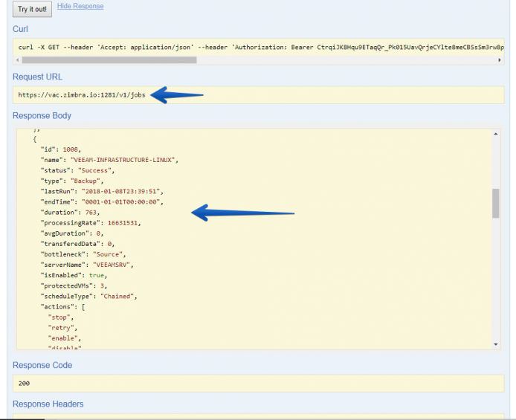516x420 pixels.
Task: Click the bottleneck value "Source"
Action: click(x=108, y=254)
